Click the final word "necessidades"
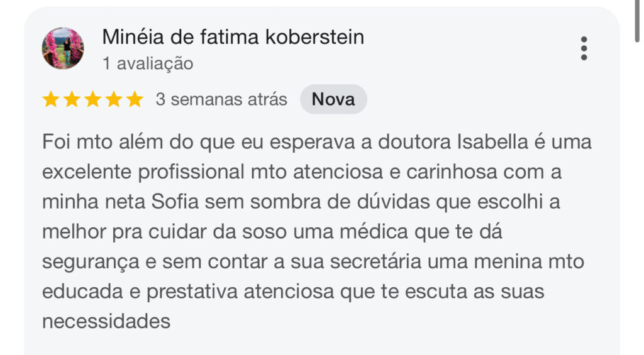Viewport: 644px width, 355px height. point(106,322)
